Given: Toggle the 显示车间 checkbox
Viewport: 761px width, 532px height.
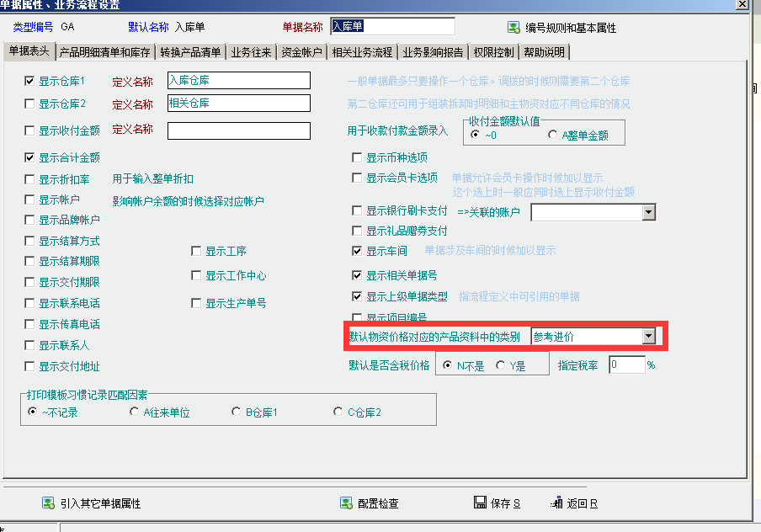Looking at the screenshot, I should [358, 251].
